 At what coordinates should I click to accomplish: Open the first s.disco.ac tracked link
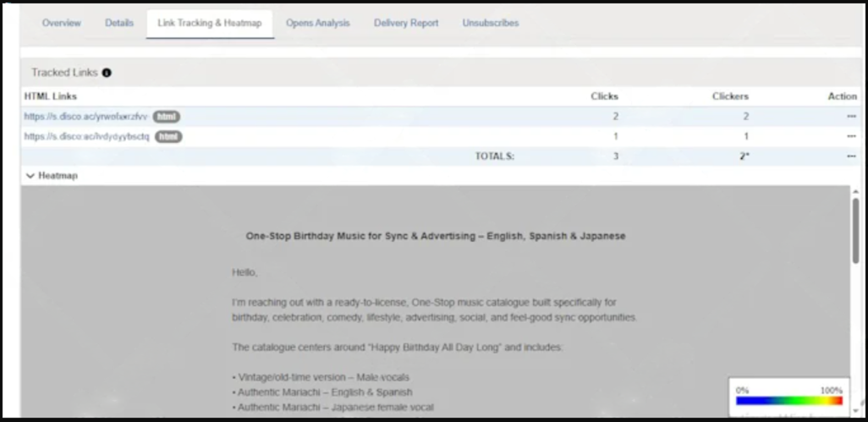click(x=86, y=117)
